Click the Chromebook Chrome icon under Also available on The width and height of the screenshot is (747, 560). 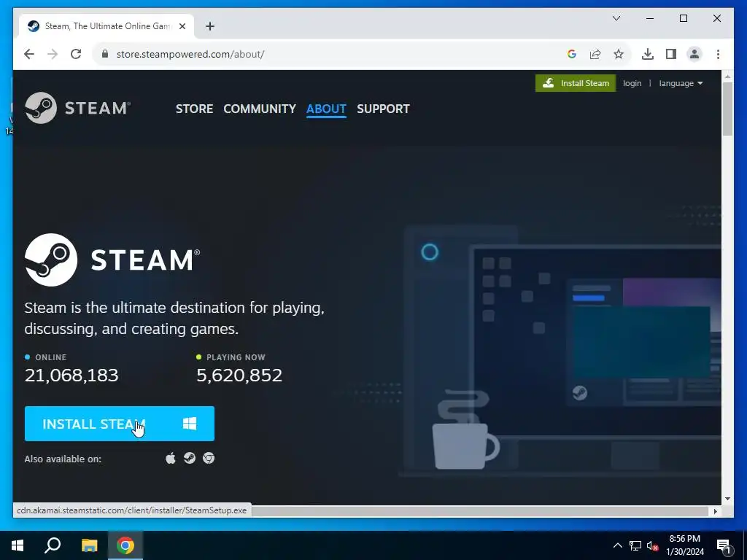coord(209,458)
